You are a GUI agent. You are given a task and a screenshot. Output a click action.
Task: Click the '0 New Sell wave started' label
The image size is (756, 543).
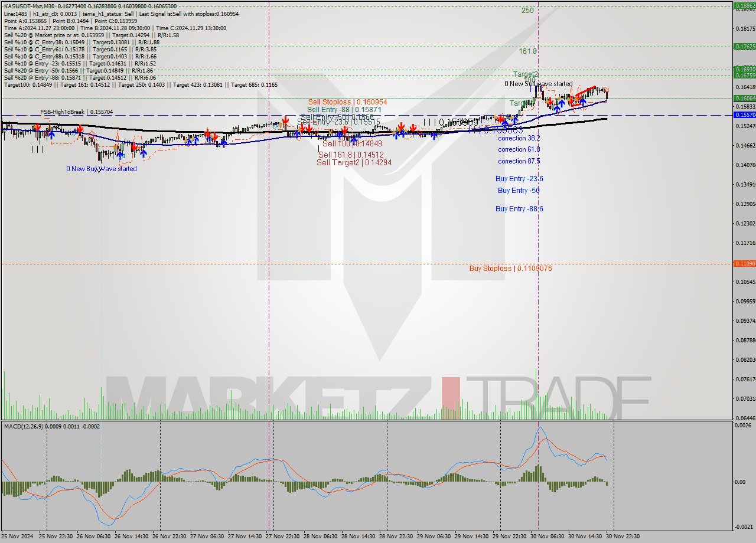(539, 84)
